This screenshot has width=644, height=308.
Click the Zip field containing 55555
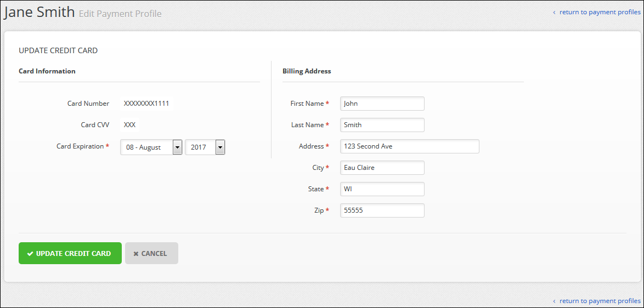click(382, 210)
